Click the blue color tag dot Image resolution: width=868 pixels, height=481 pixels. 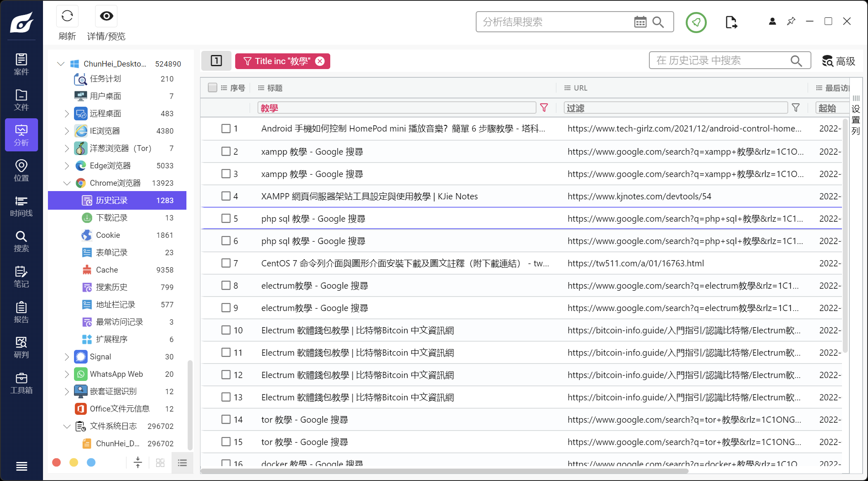[x=91, y=462]
